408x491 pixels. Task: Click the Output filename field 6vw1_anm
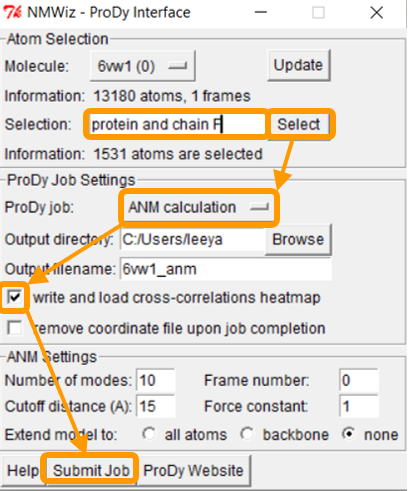226,269
